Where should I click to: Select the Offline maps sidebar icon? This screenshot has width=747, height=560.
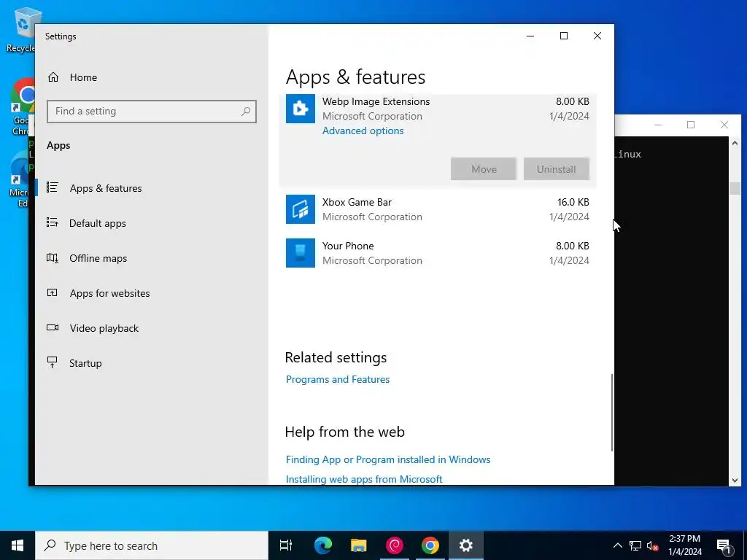(53, 257)
